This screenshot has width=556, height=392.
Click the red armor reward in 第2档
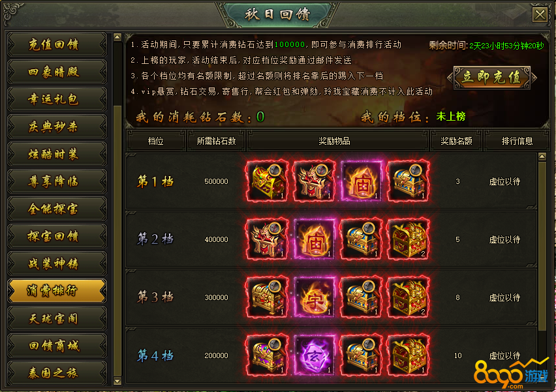(x=267, y=239)
